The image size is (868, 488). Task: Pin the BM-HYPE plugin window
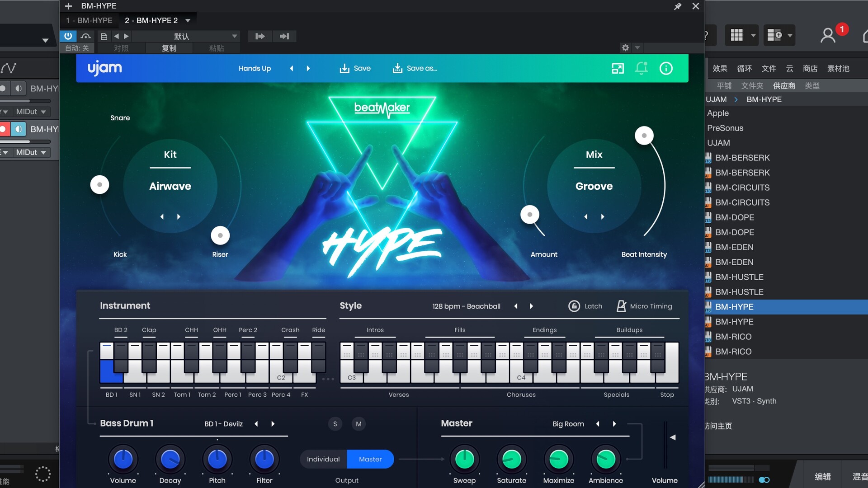pos(677,6)
